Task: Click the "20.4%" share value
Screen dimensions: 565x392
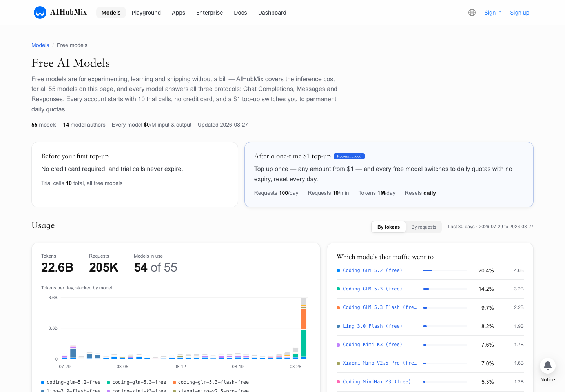Action: tap(486, 270)
